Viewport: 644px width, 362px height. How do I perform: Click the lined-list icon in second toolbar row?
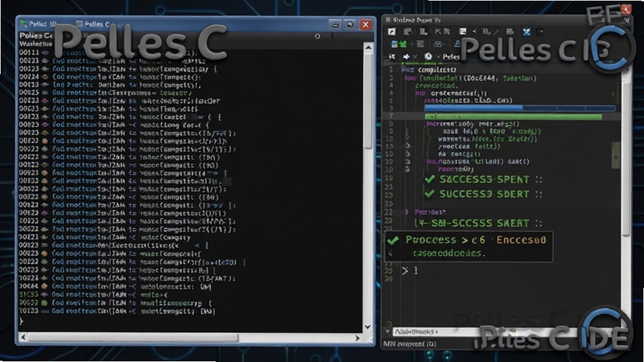pyautogui.click(x=420, y=44)
